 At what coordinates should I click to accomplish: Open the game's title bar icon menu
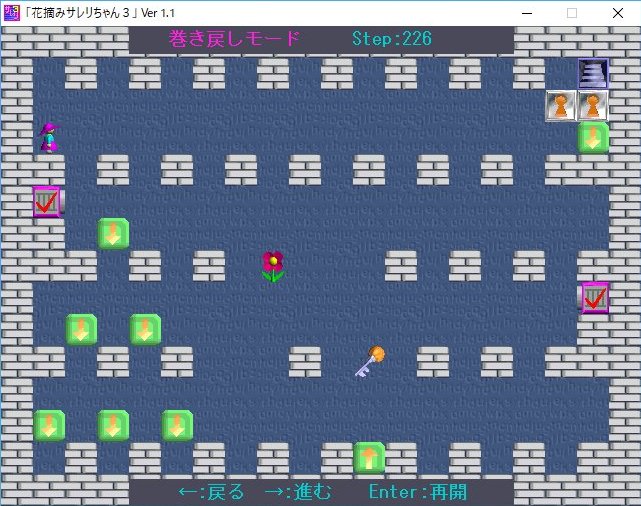(11, 12)
